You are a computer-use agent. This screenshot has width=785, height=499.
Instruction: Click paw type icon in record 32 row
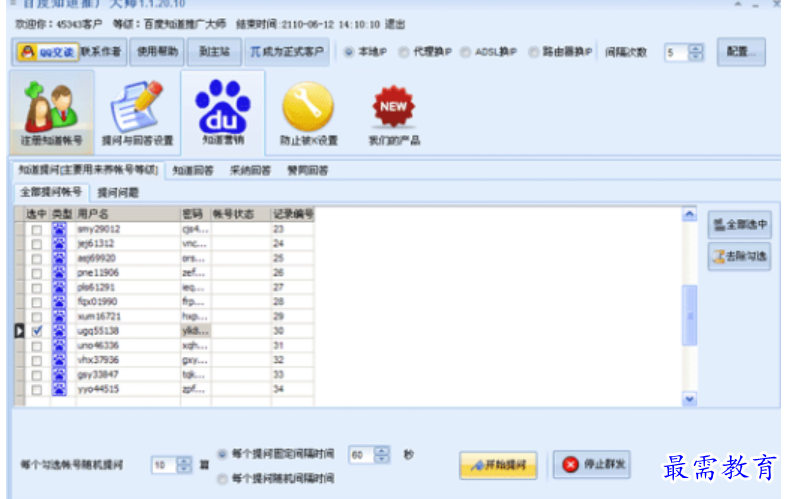click(59, 360)
